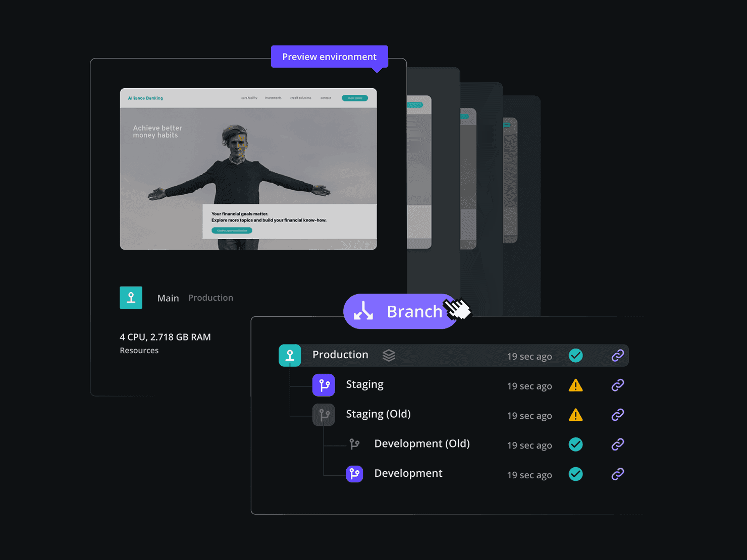Viewport: 747px width, 560px height.
Task: Open the Production environment URL link icon
Action: pyautogui.click(x=618, y=356)
